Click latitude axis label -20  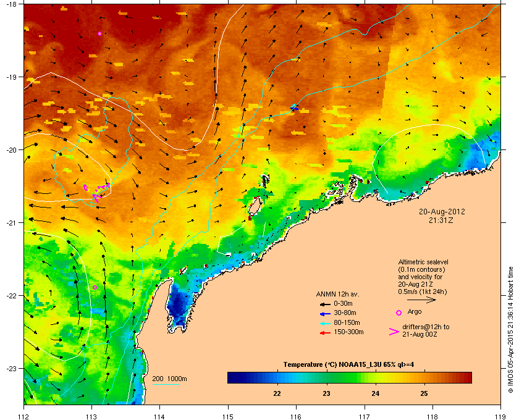(x=12, y=149)
